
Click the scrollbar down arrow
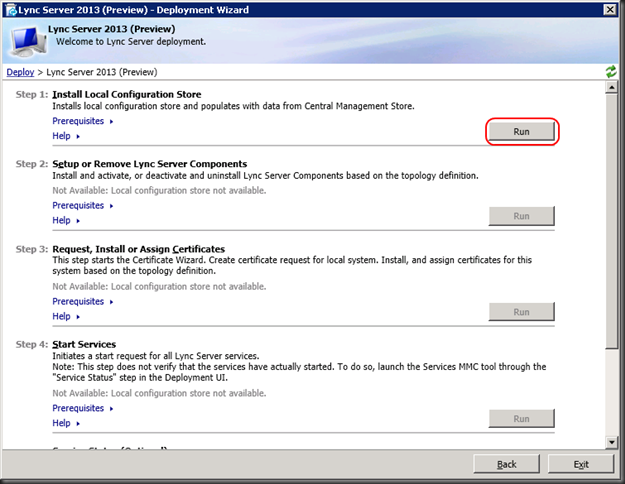[x=611, y=442]
